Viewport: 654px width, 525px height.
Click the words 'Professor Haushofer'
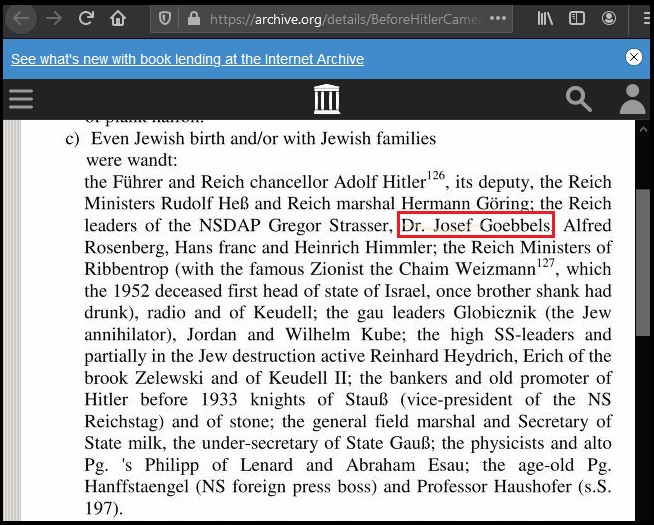point(494,487)
